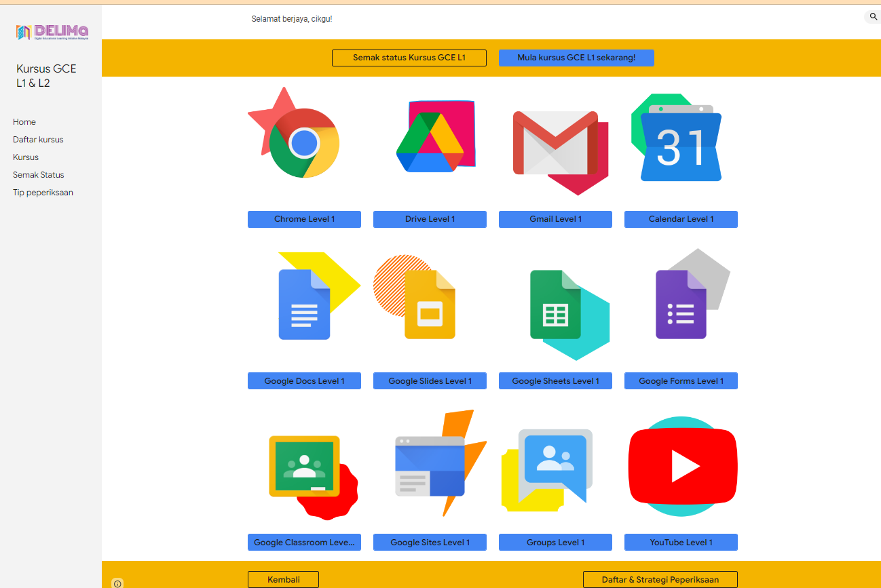Screen dimensions: 881x588
Task: Click the Gmail envelope icon
Action: click(555, 143)
